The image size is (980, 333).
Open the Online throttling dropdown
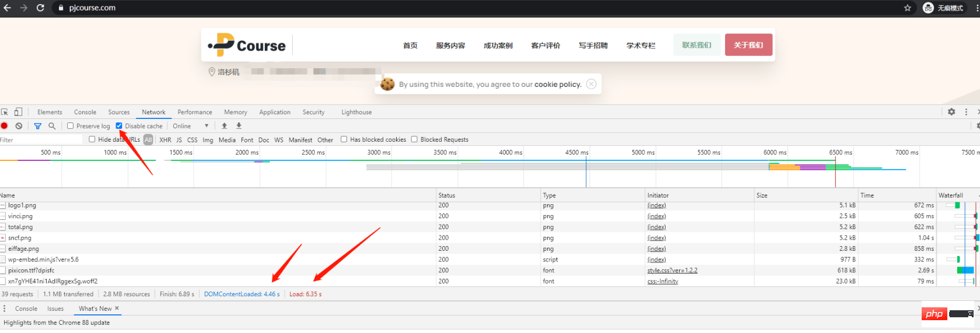(191, 126)
